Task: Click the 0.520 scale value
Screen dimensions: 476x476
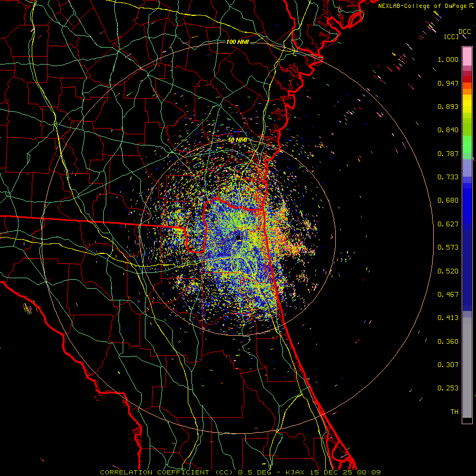Action: (x=448, y=271)
